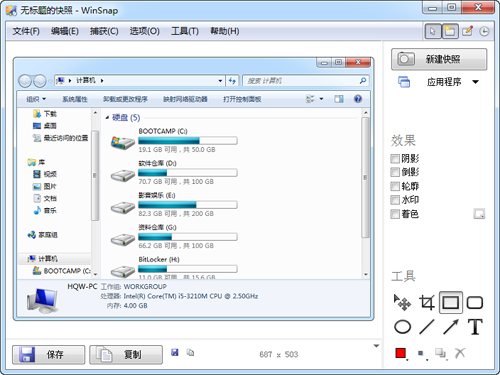Image resolution: width=500 pixels, height=375 pixels.
Task: Select 音乐 in captured navigation pane
Action: (x=45, y=210)
